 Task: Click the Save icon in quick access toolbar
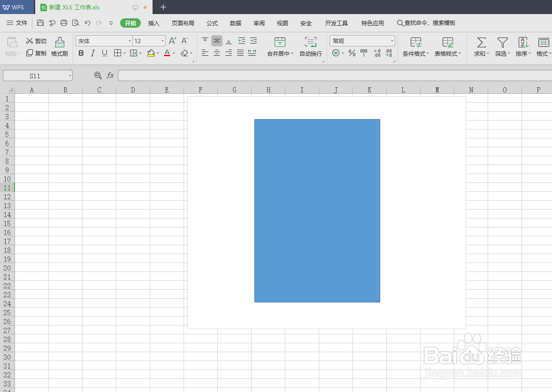[40, 23]
